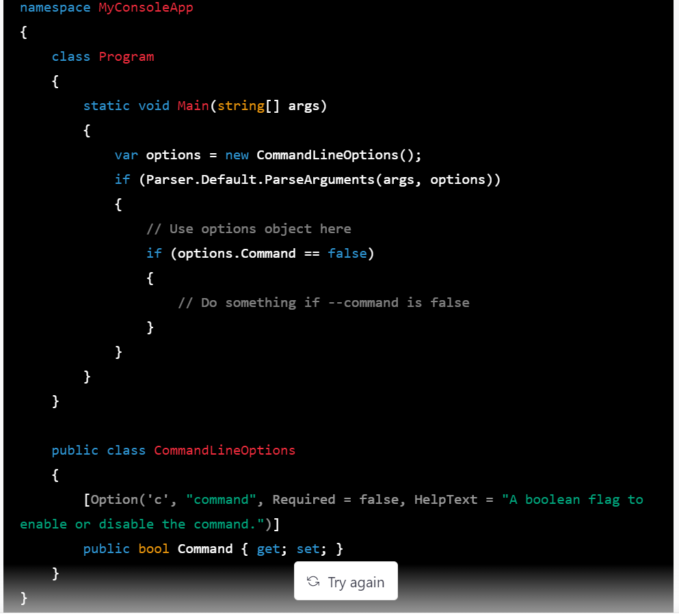
Task: Click the refresh arrows icon in Try again
Action: click(313, 581)
